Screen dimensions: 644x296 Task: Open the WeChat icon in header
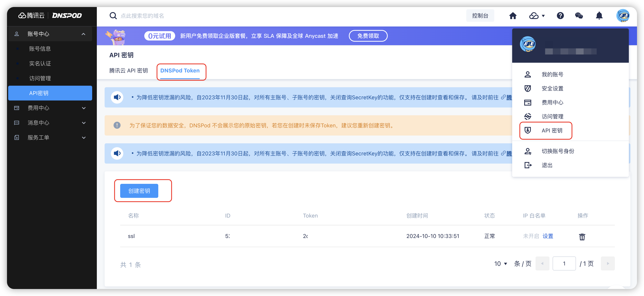579,16
